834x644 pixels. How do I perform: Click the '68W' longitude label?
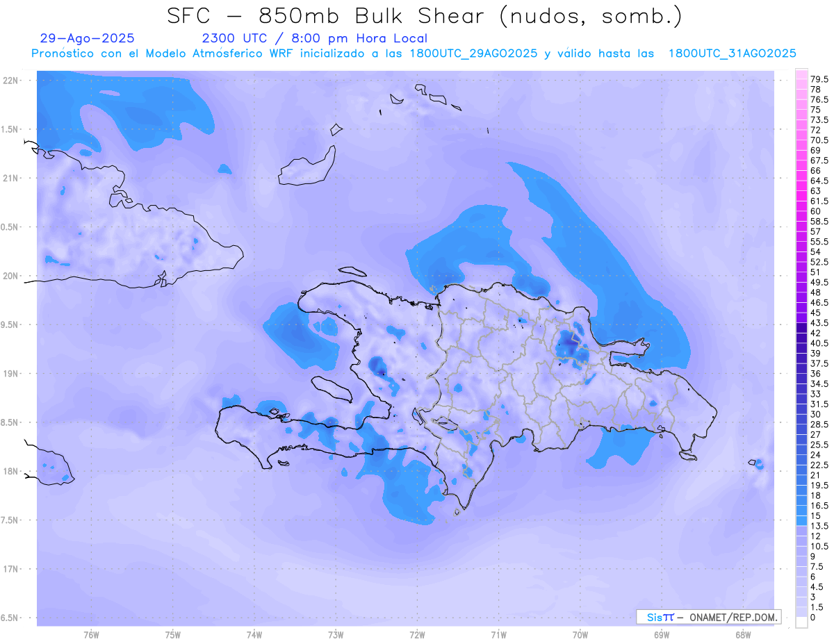(x=743, y=634)
